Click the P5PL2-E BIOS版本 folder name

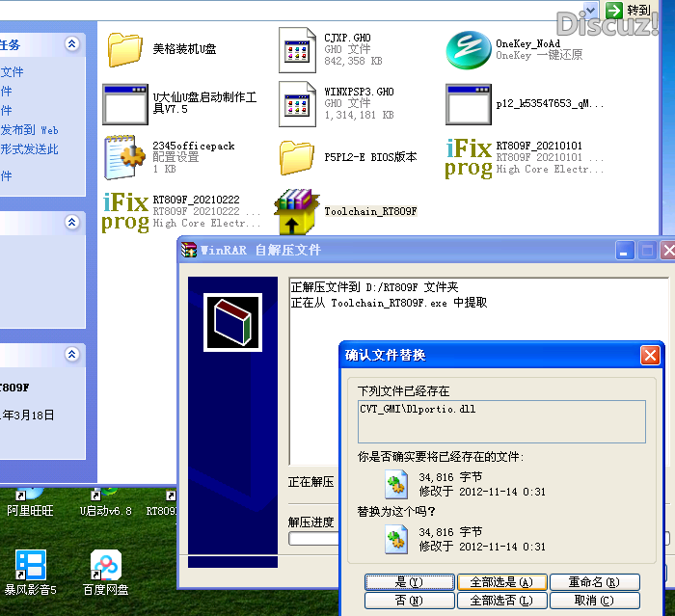pos(370,157)
